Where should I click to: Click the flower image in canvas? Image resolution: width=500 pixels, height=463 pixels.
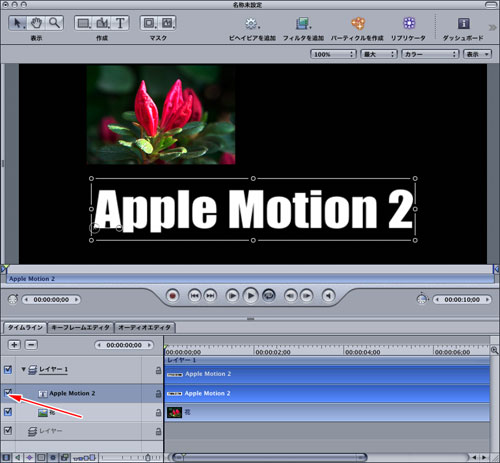(x=161, y=114)
